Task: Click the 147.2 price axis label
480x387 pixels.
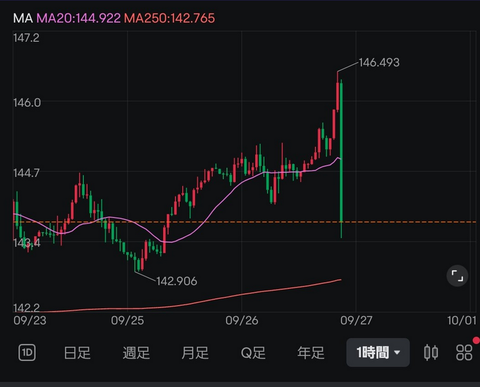Action: pos(26,38)
